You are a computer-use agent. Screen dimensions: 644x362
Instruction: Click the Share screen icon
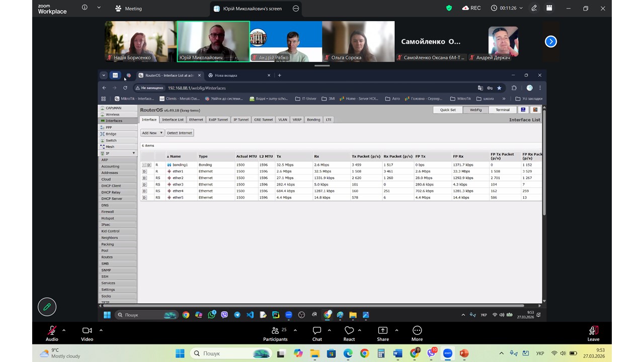click(382, 333)
